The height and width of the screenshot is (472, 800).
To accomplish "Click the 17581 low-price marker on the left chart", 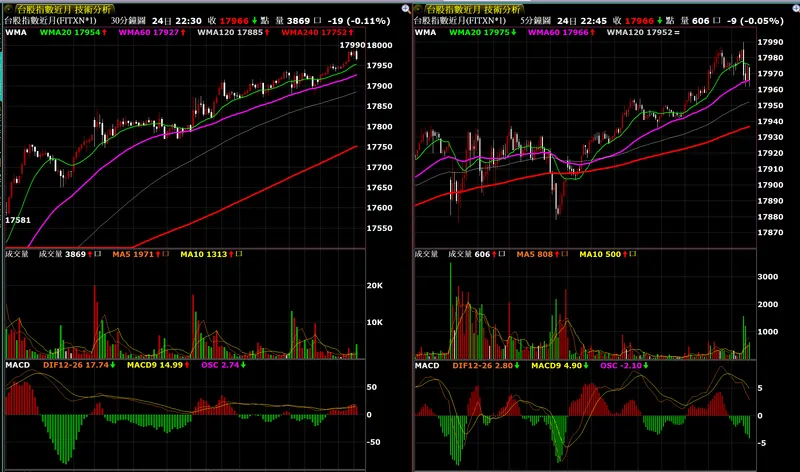I will click(x=18, y=220).
